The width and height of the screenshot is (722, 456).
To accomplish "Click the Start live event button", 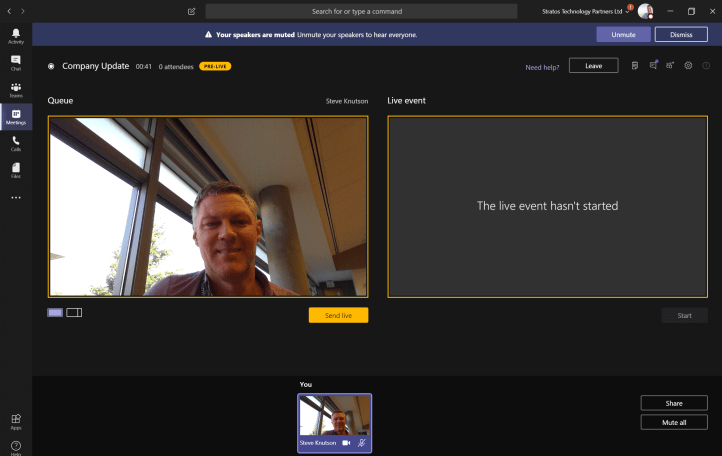I will (684, 316).
